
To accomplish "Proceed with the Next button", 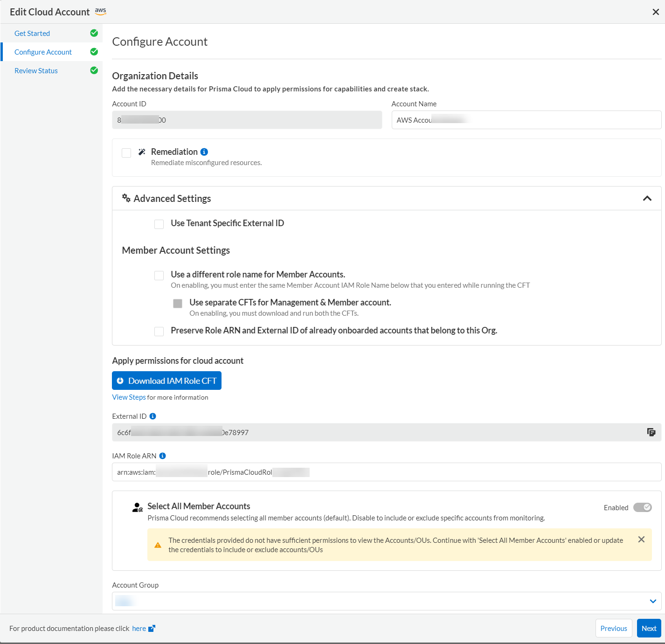I will click(x=649, y=628).
